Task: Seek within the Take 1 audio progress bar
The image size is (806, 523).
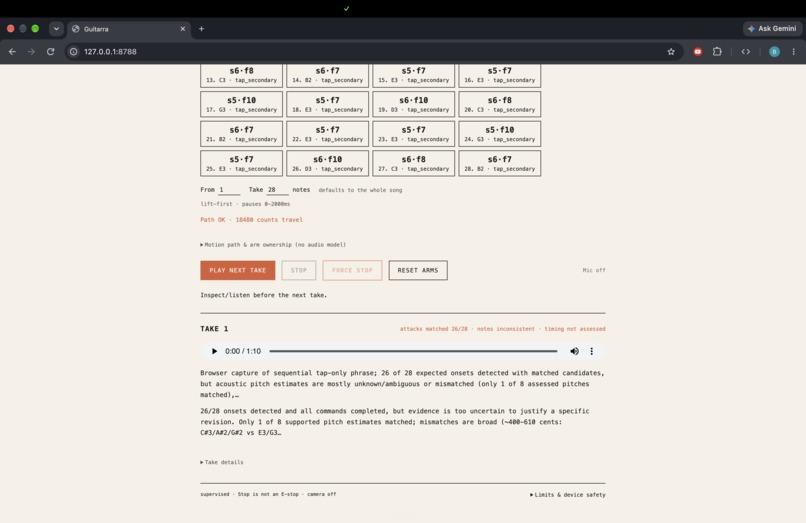Action: [x=413, y=351]
